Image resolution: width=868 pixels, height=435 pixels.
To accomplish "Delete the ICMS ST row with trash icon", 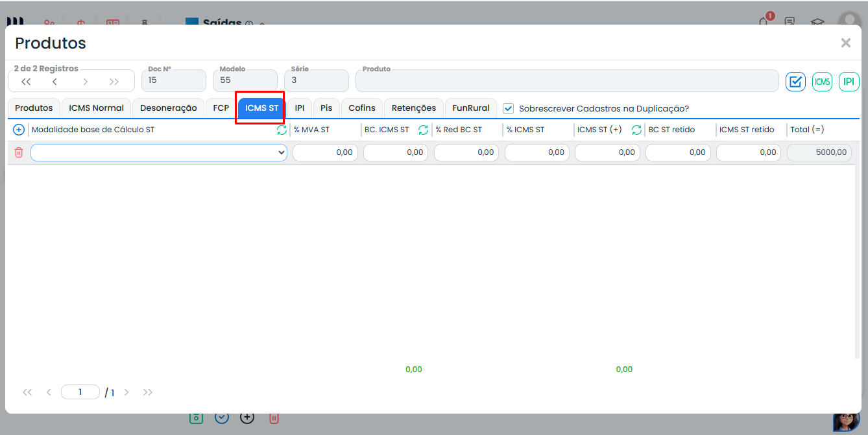I will coord(19,152).
